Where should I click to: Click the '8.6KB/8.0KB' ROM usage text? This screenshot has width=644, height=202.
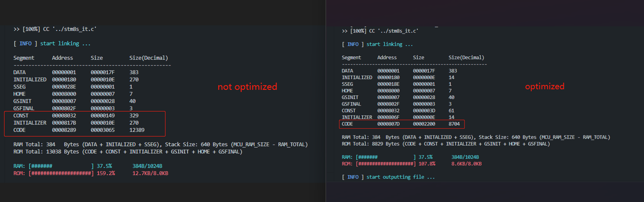click(466, 164)
